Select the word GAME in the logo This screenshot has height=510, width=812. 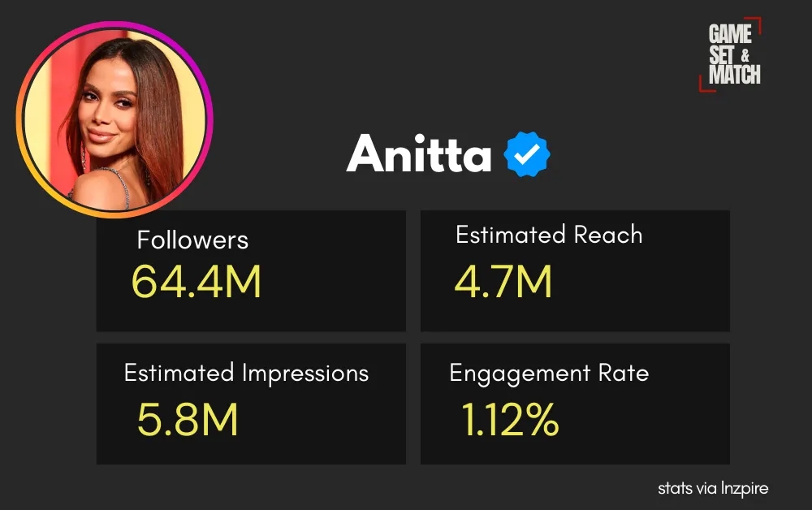[x=730, y=35]
